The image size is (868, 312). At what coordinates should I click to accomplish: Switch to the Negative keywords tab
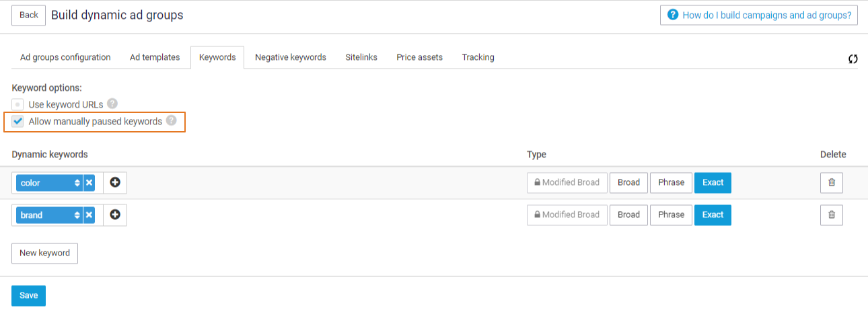coord(290,58)
